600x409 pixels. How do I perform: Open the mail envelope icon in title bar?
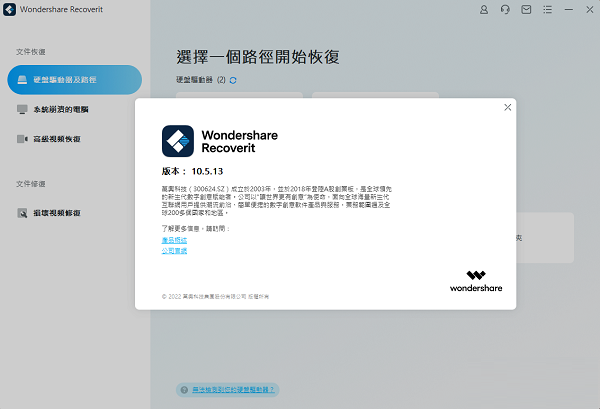pos(526,10)
